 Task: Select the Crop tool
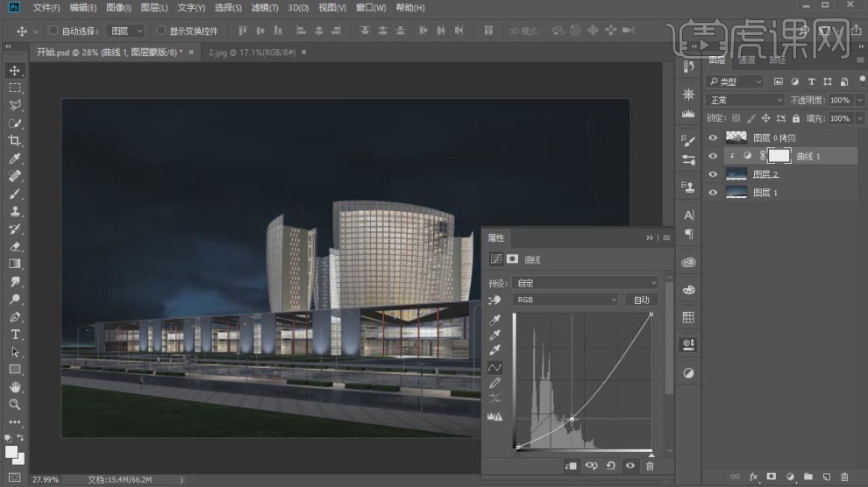coord(15,141)
